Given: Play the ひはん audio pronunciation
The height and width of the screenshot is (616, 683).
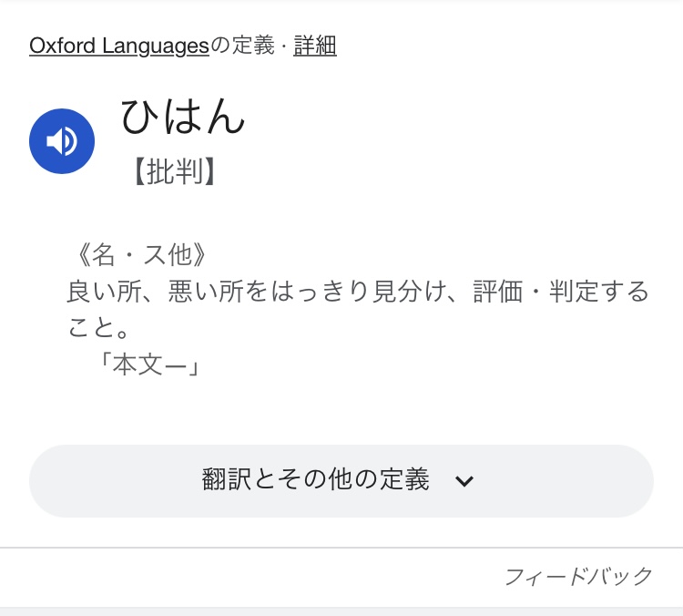Looking at the screenshot, I should point(62,140).
